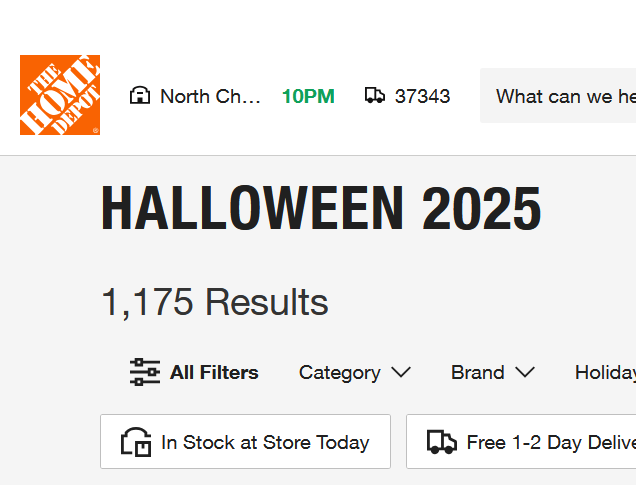Image resolution: width=636 pixels, height=485 pixels.
Task: Click the store location icon
Action: (x=140, y=96)
